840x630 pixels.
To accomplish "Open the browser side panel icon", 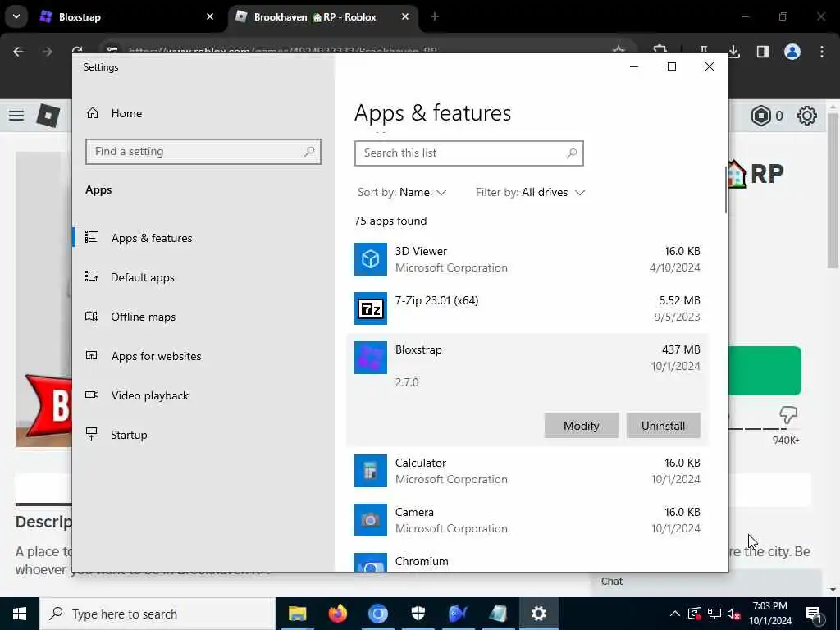I will (763, 52).
